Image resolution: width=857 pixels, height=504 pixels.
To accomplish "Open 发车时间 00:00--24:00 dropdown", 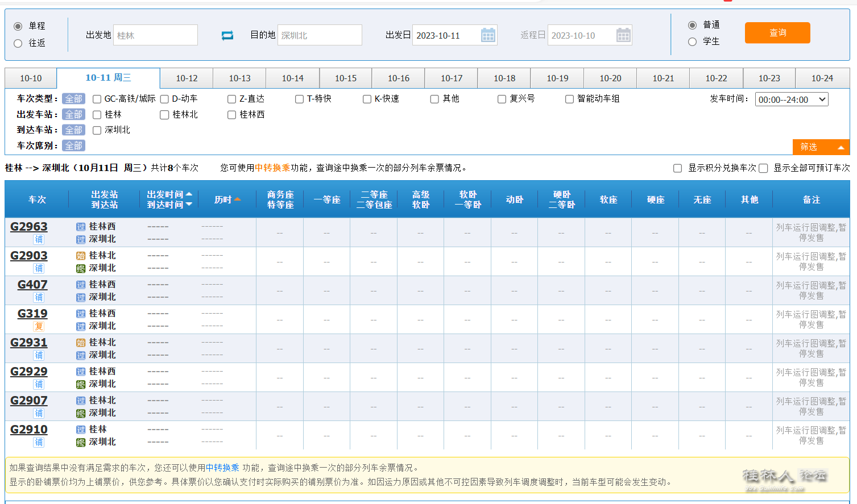I will click(x=792, y=99).
